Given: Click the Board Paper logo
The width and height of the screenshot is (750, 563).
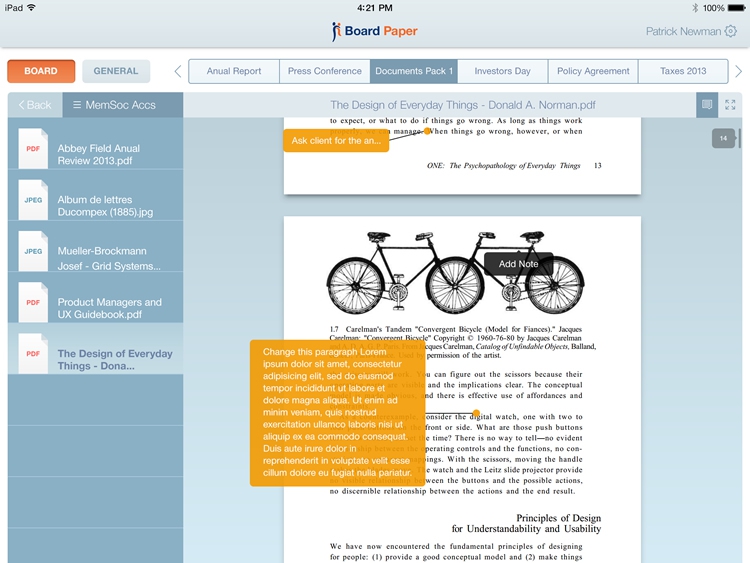Looking at the screenshot, I should [375, 31].
